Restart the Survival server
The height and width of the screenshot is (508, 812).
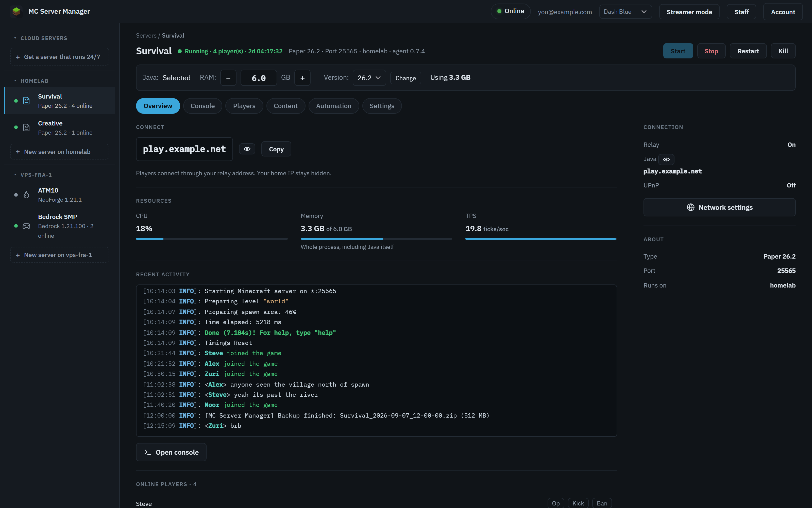tap(748, 51)
